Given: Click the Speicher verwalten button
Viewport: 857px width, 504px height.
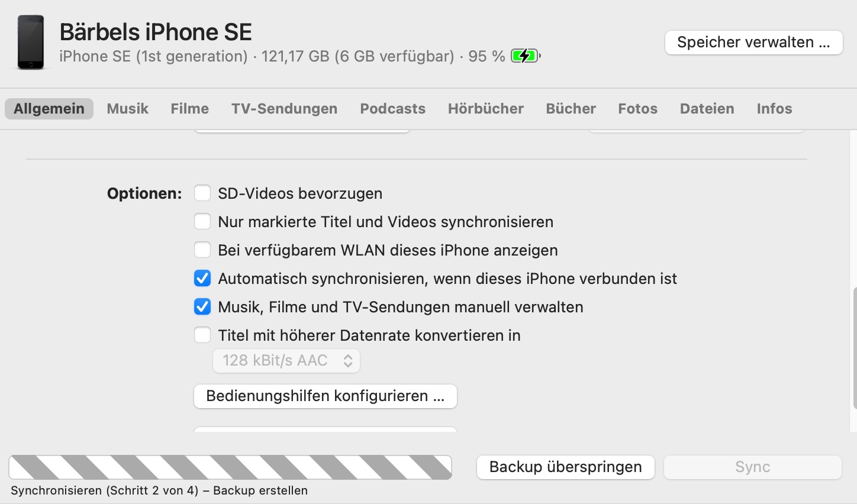Looking at the screenshot, I should point(753,43).
